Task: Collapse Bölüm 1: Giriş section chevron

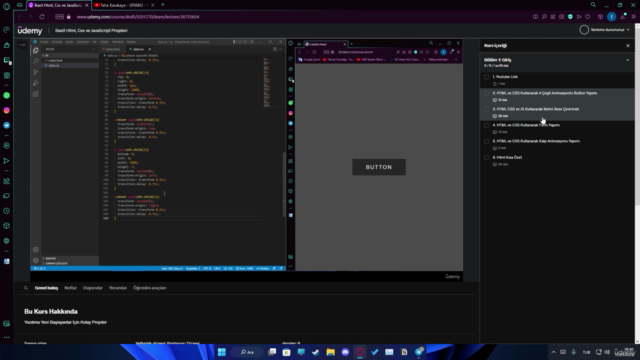Action: (627, 60)
